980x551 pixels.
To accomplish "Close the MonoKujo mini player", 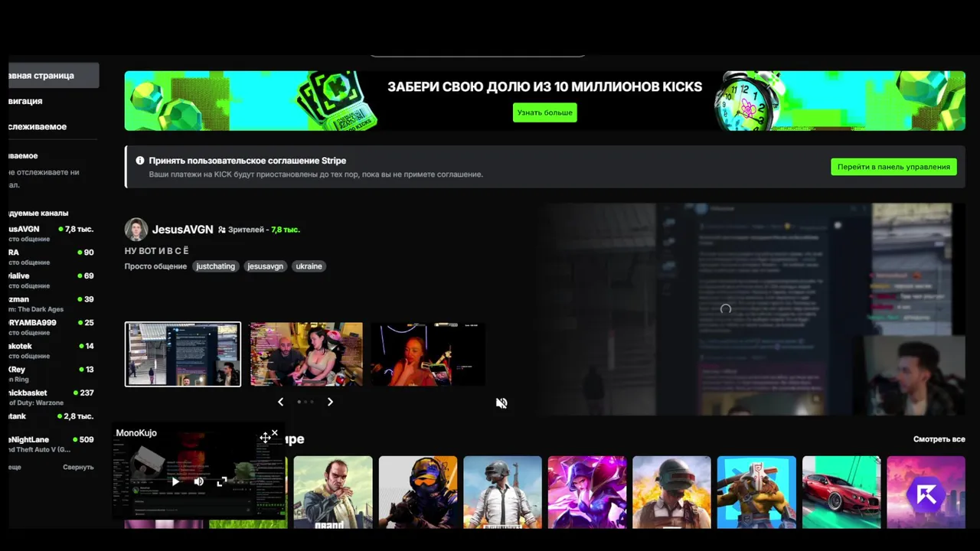I will click(x=275, y=433).
